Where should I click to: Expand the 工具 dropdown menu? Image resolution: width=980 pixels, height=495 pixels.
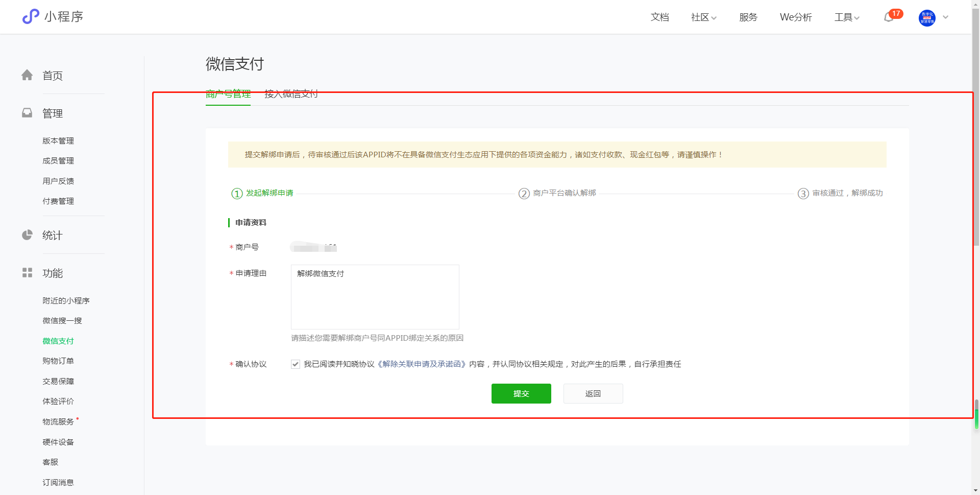[x=847, y=17]
